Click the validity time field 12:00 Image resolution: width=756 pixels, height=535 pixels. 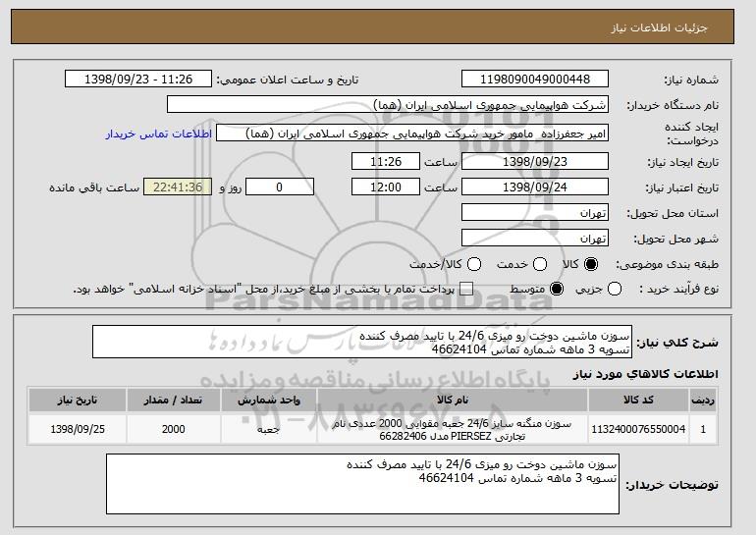[x=386, y=187]
